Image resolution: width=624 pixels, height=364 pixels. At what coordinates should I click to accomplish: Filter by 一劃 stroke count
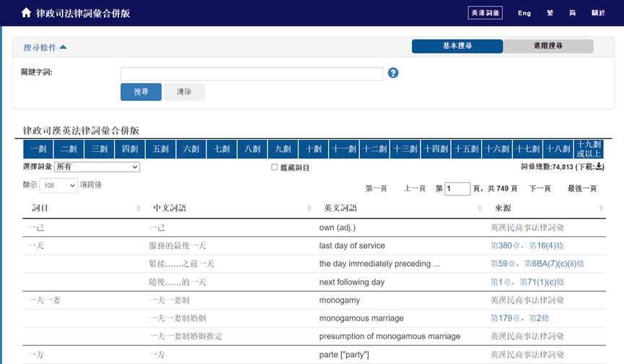click(x=38, y=149)
